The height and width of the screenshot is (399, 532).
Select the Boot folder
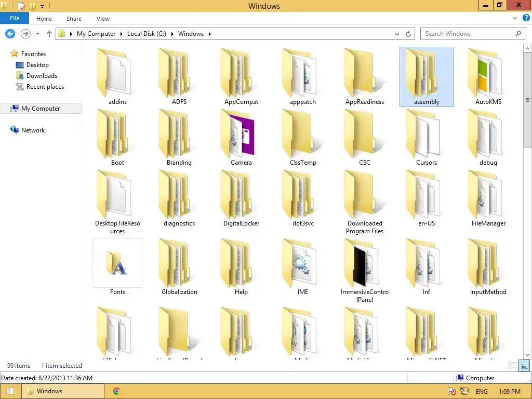coord(117,137)
